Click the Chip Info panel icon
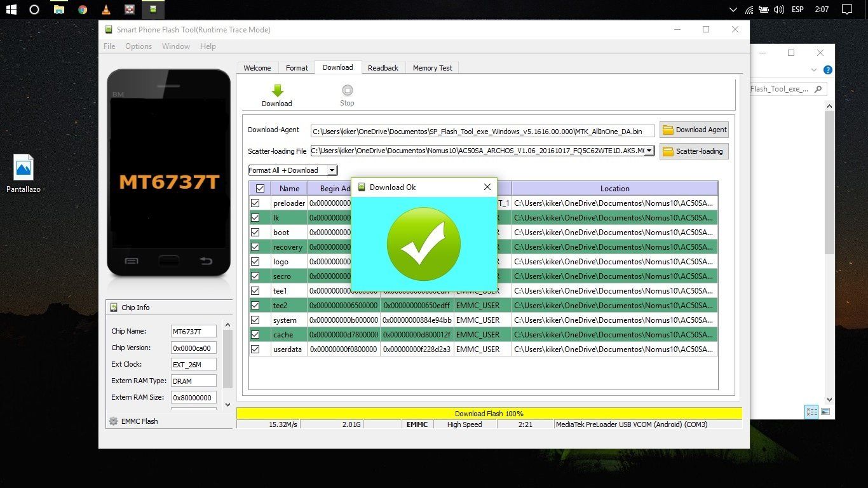This screenshot has height=488, width=868. 114,308
